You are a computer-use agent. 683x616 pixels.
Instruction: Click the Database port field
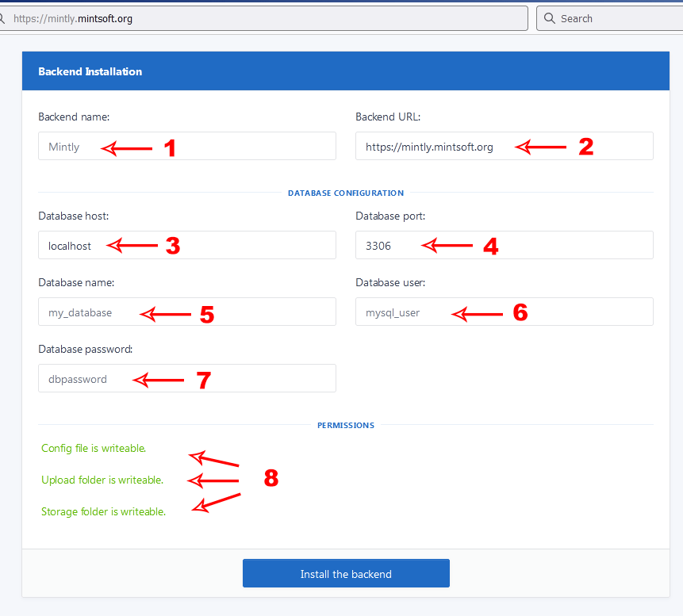click(x=504, y=245)
